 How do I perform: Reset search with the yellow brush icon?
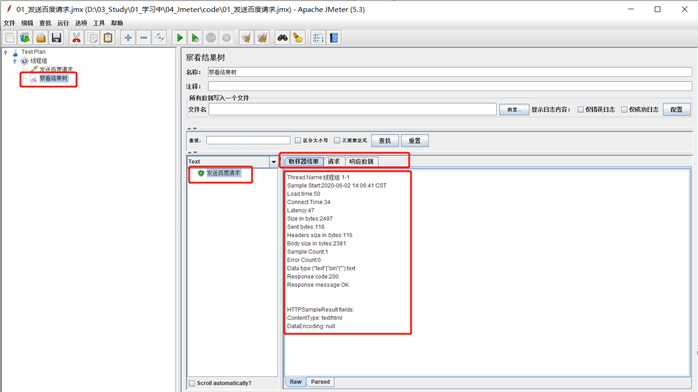click(x=298, y=38)
